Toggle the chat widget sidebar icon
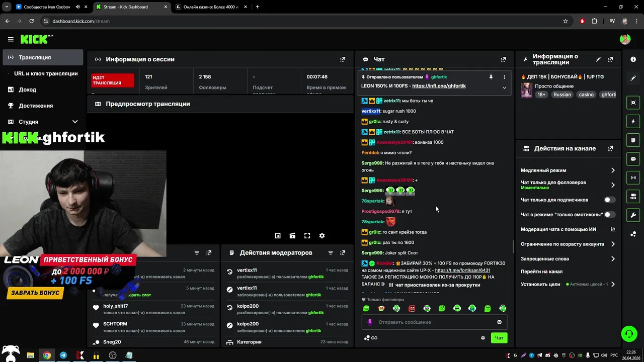This screenshot has height=362, width=644. coord(633,159)
